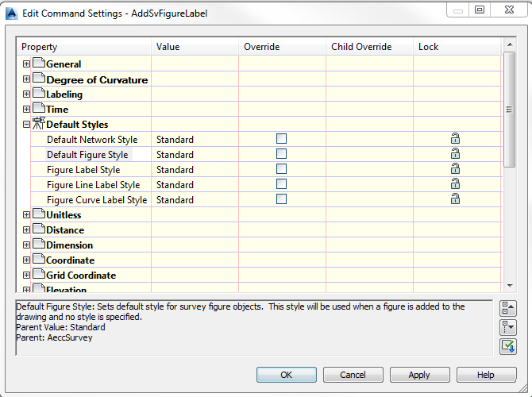Click lock icon for Figure Line Label Style
The height and width of the screenshot is (397, 532).
[455, 184]
